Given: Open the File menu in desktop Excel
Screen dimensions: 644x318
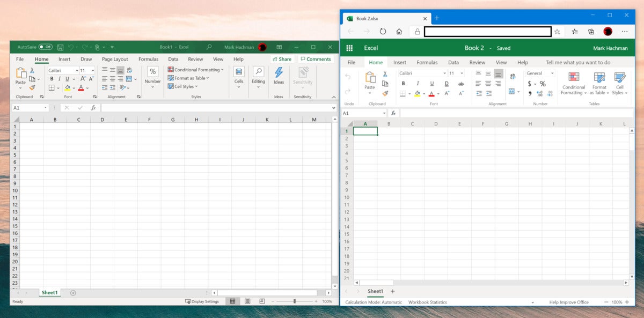Looking at the screenshot, I should [x=20, y=60].
